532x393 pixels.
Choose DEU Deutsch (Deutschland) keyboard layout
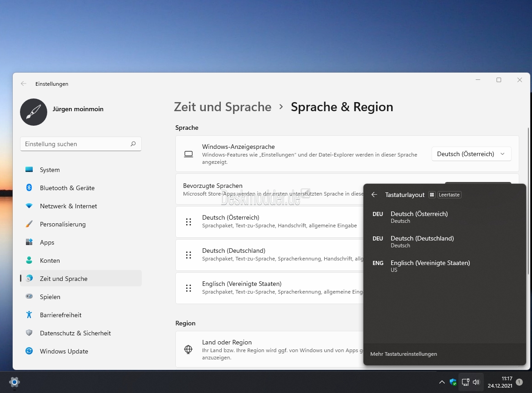pyautogui.click(x=444, y=241)
